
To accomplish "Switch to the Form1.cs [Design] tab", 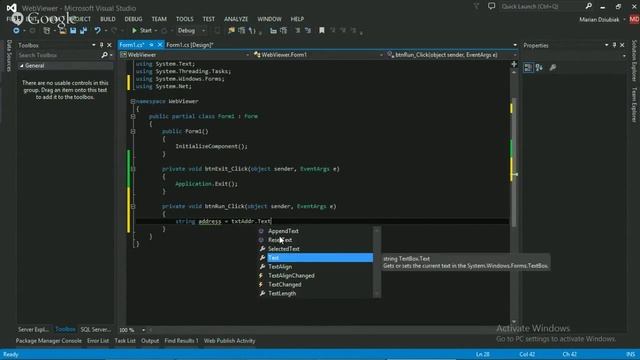I will tap(190, 45).
